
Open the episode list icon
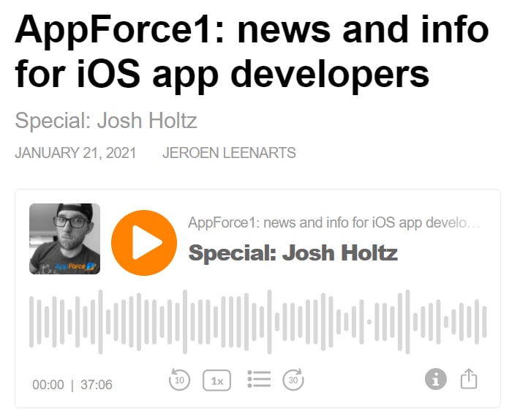coord(259,379)
